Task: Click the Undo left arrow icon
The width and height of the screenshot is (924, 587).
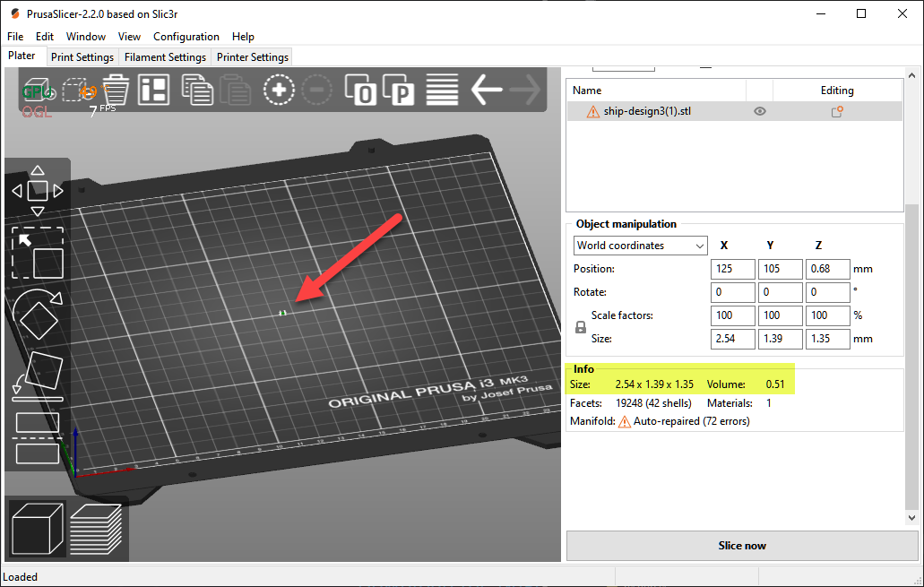Action: tap(487, 90)
